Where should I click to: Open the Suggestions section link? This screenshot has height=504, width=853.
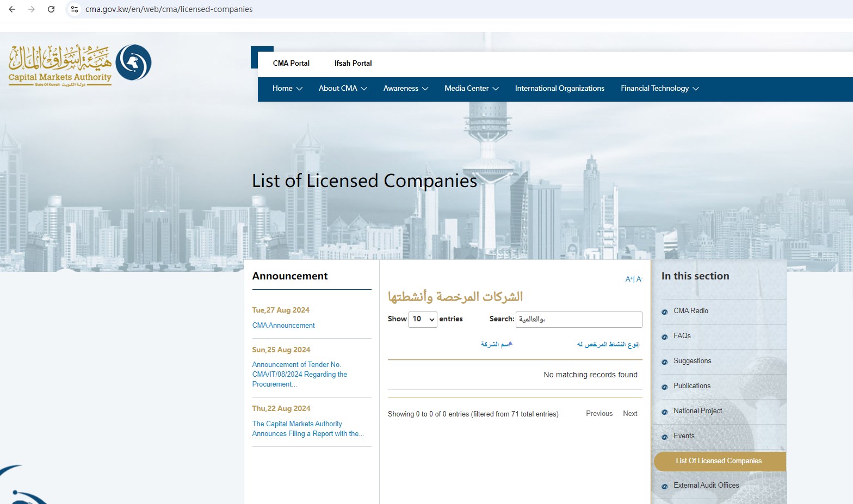[x=692, y=360]
